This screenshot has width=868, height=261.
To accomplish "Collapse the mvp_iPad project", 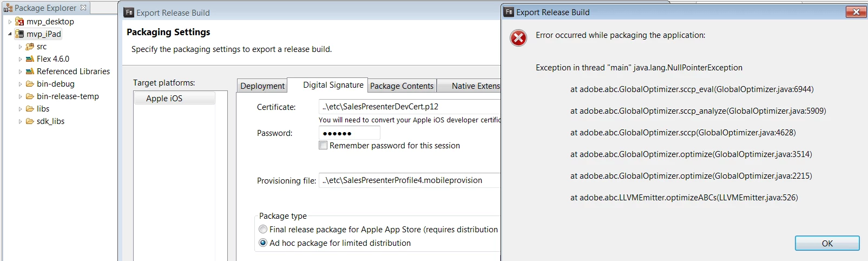I will (10, 34).
